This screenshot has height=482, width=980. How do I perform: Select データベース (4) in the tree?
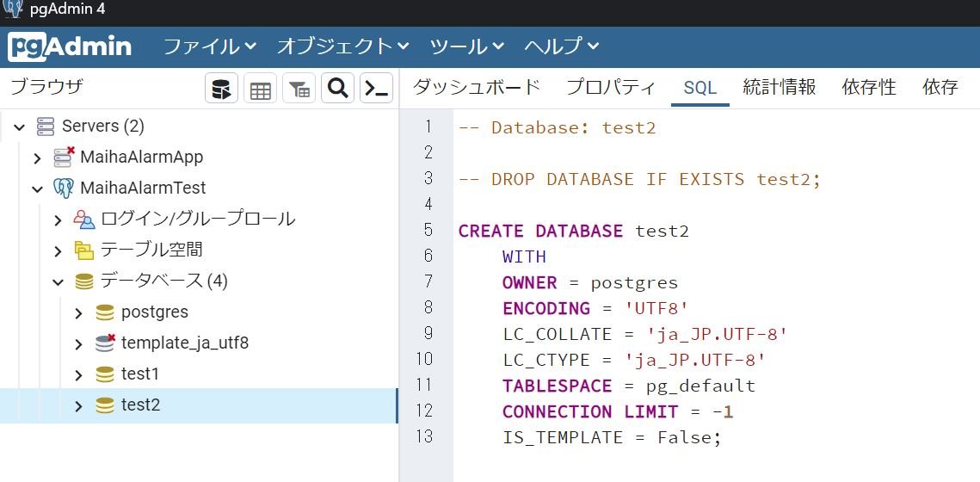tap(163, 281)
